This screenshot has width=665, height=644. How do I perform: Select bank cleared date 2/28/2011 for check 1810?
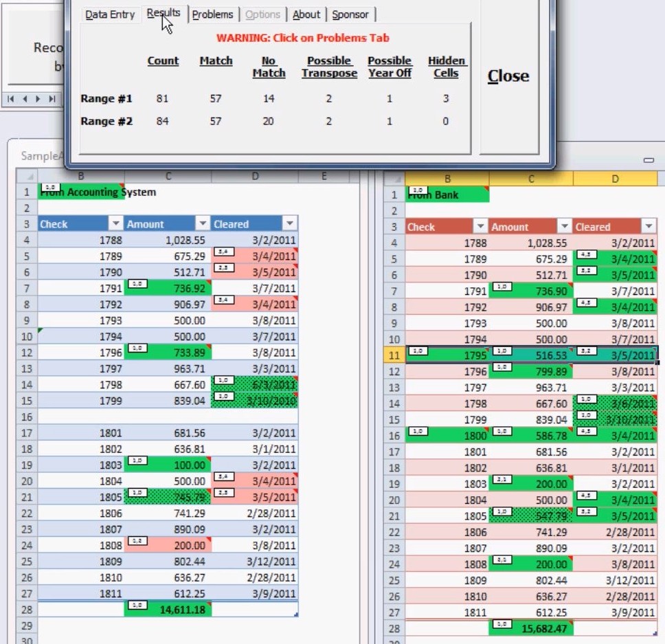click(615, 597)
